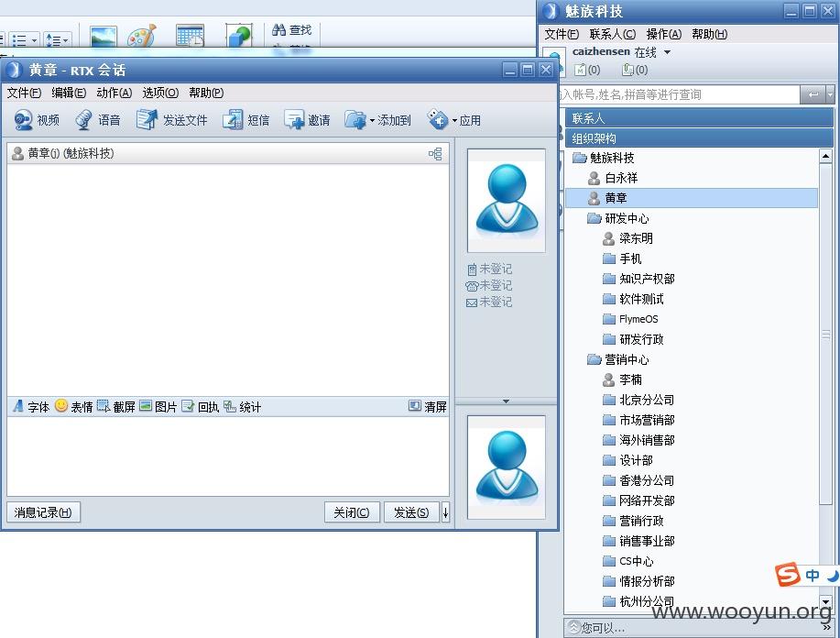The image size is (840, 638).
Task: Click the scroll up arrow of contact list
Action: (825, 157)
